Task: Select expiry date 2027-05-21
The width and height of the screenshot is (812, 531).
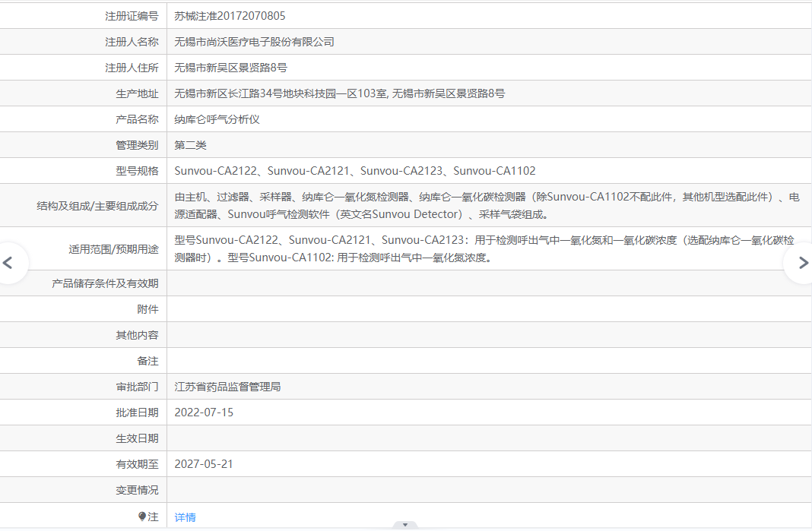Action: click(204, 464)
